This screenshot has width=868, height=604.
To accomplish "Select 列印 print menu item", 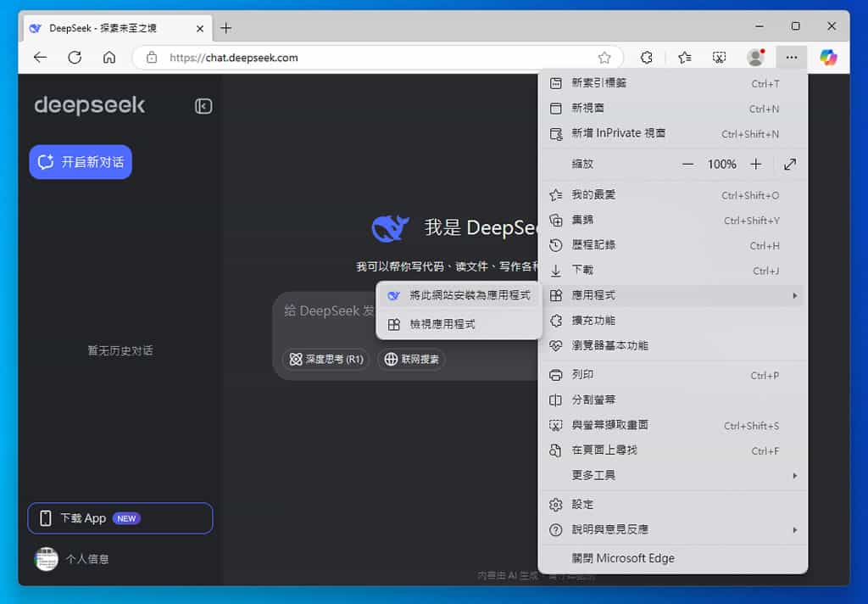I will [x=672, y=375].
